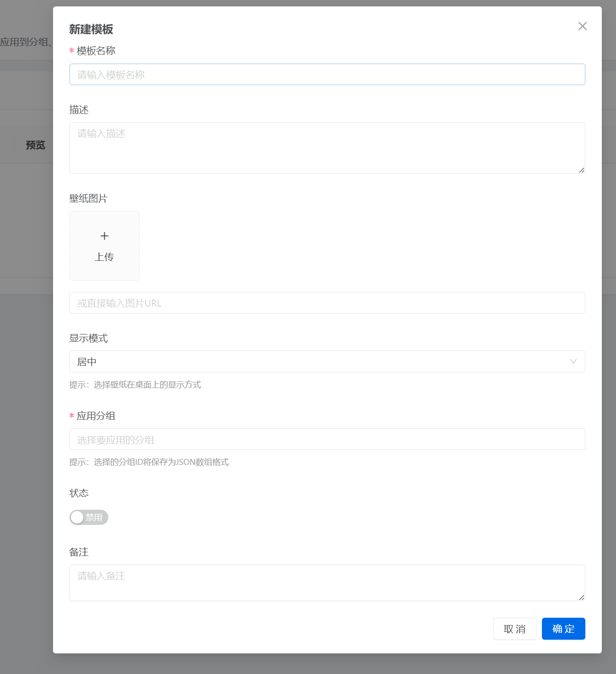This screenshot has width=616, height=674.
Task: Click the dashed wallpaper upload area
Action: pyautogui.click(x=104, y=246)
